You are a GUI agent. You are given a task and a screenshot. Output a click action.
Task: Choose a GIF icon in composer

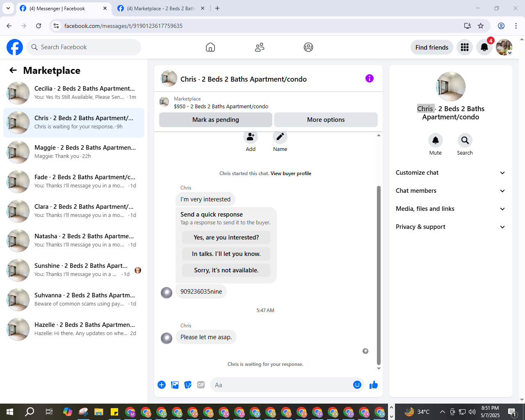click(x=201, y=385)
